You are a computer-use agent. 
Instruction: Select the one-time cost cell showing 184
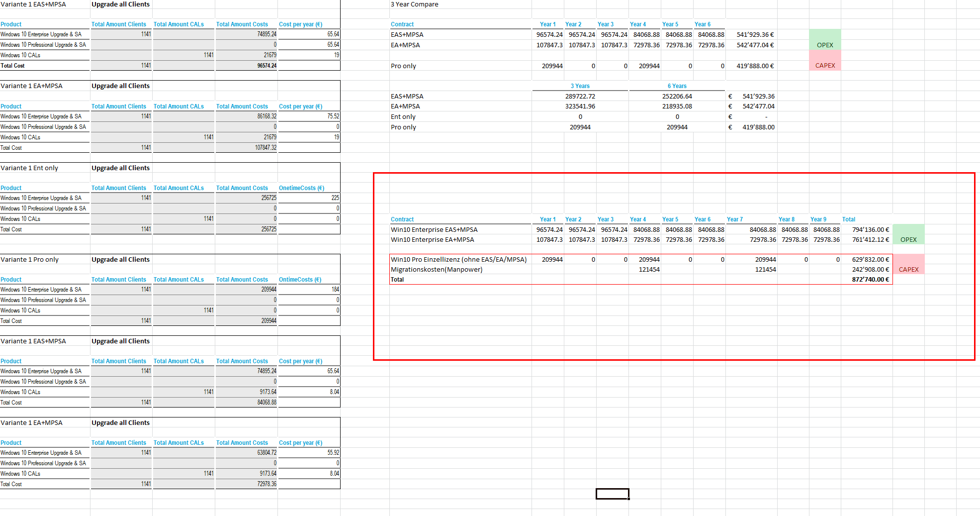309,290
